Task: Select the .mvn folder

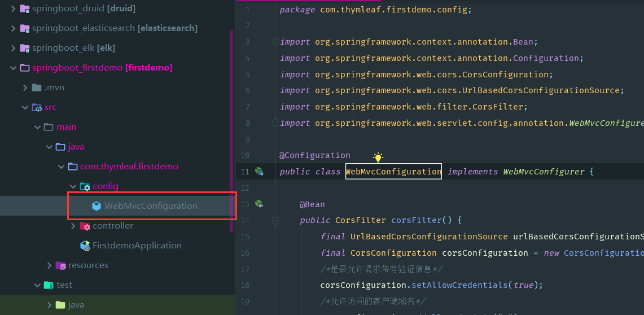Action: pyautogui.click(x=54, y=88)
